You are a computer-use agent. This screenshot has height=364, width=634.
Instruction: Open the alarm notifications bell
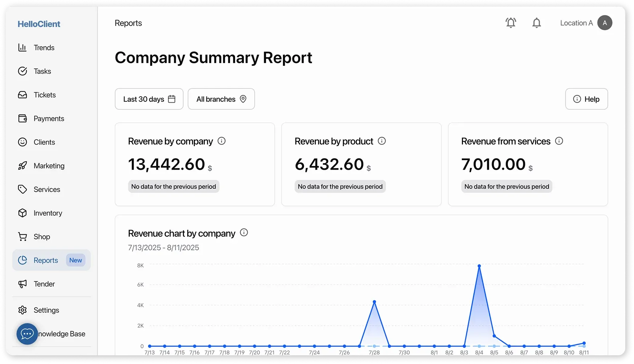511,22
